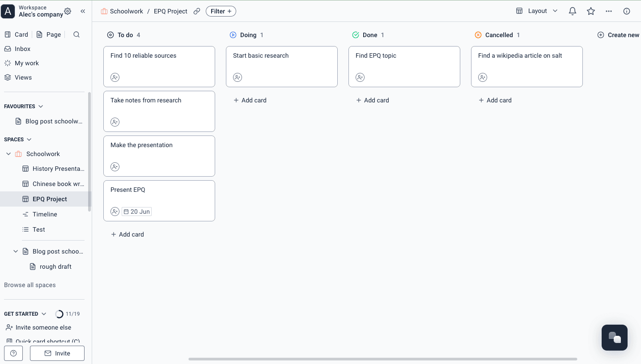The width and height of the screenshot is (641, 364).
Task: Open the three-dots more options menu
Action: (609, 11)
